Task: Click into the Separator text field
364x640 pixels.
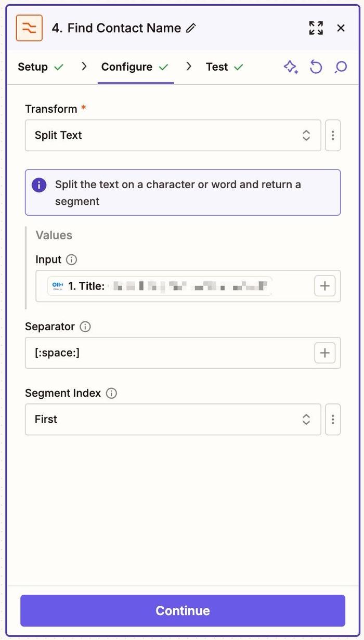Action: click(x=166, y=353)
